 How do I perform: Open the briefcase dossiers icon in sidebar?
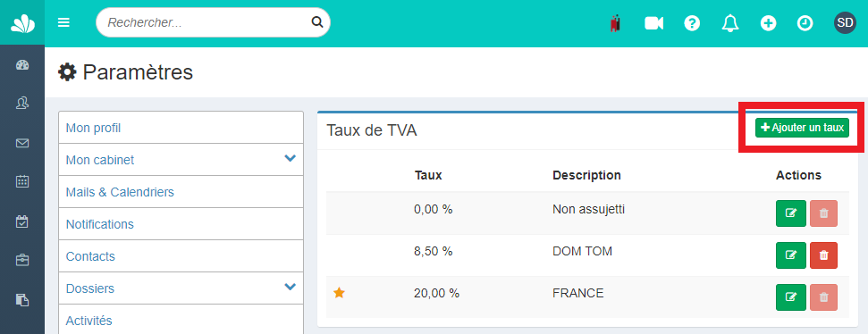22,260
